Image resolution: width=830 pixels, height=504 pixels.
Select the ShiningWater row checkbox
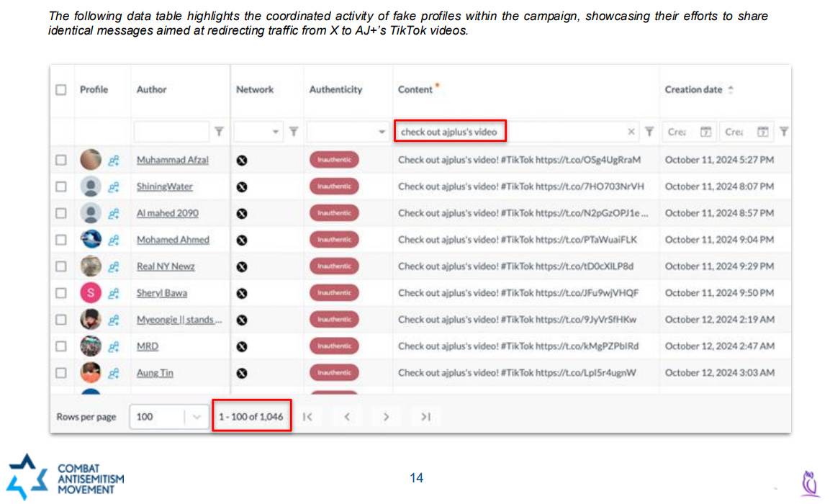61,186
